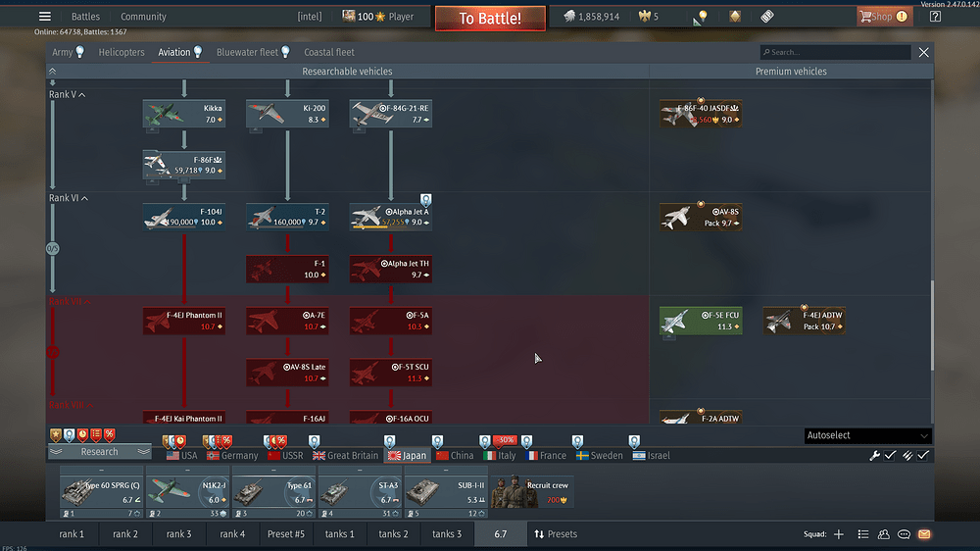The image size is (980, 551).
Task: Click the golden warbond icon
Action: coord(735,17)
